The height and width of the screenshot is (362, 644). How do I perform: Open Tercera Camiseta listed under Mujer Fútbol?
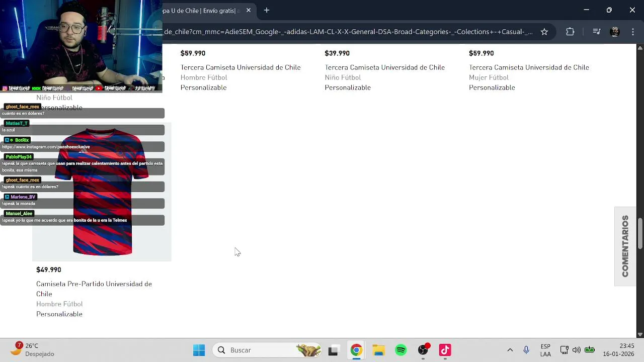coord(529,67)
